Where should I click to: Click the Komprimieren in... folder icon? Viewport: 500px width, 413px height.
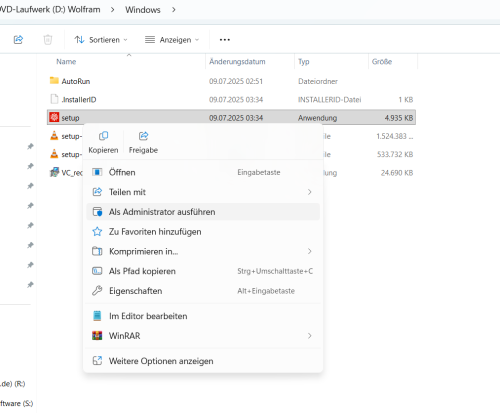click(97, 251)
